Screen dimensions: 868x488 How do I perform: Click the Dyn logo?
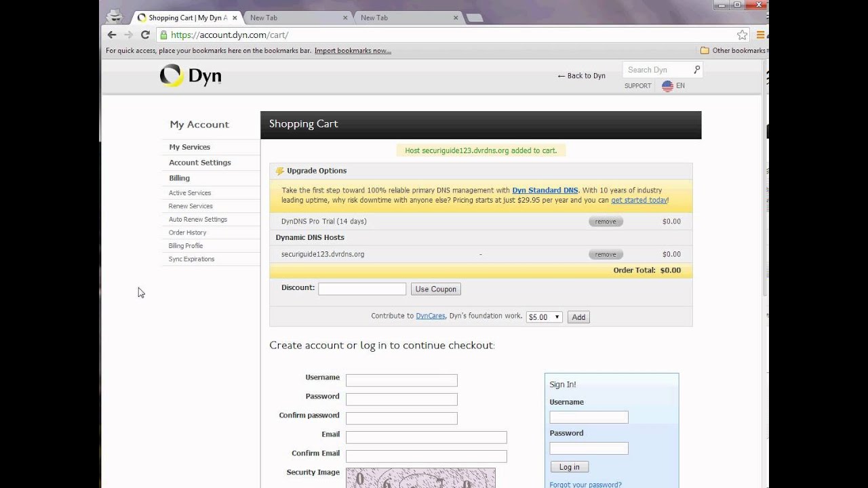click(191, 76)
